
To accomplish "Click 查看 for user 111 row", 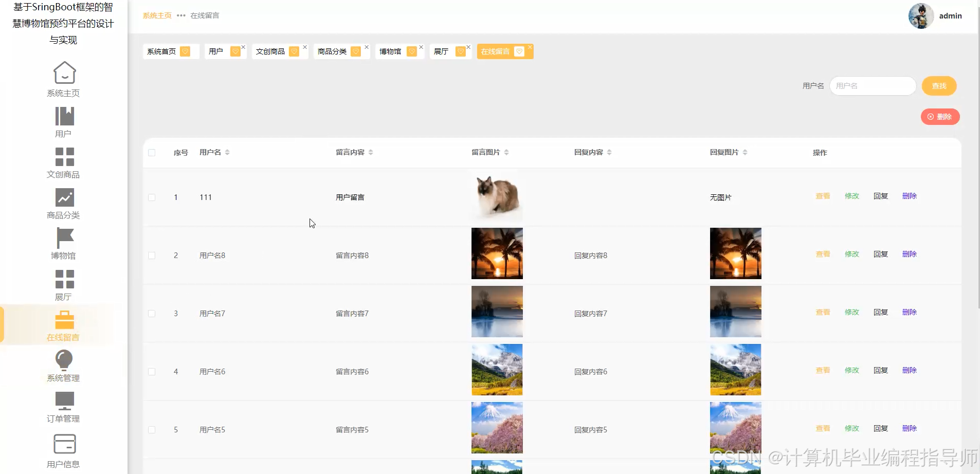I will 823,196.
